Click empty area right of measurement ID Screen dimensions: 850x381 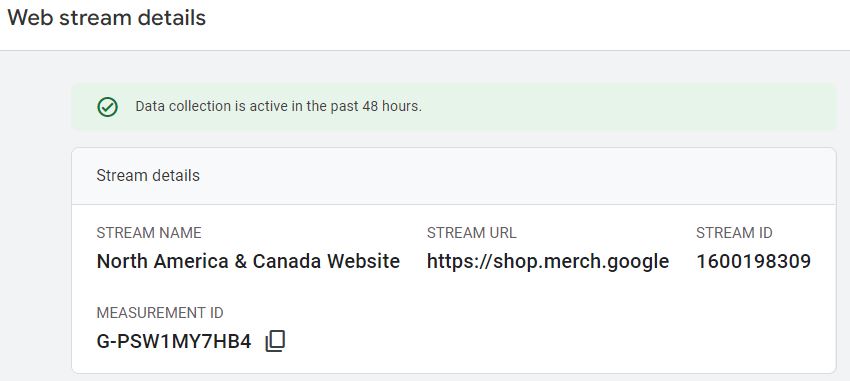(542, 341)
